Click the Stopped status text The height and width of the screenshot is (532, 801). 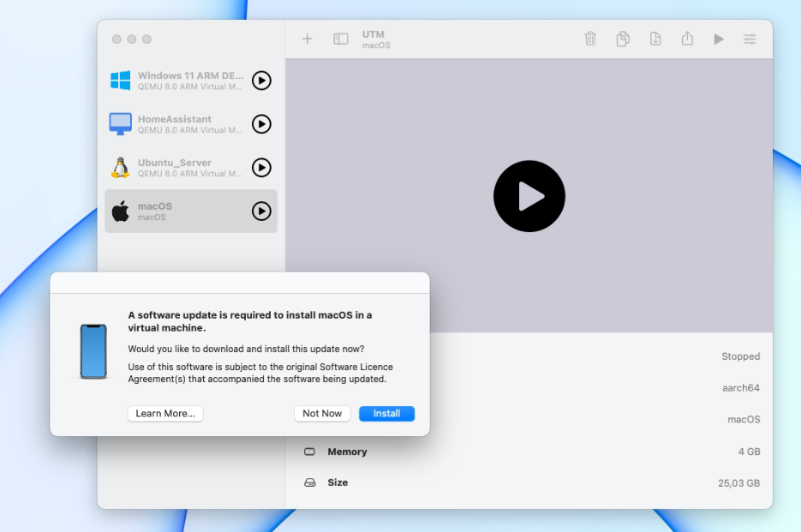point(741,356)
